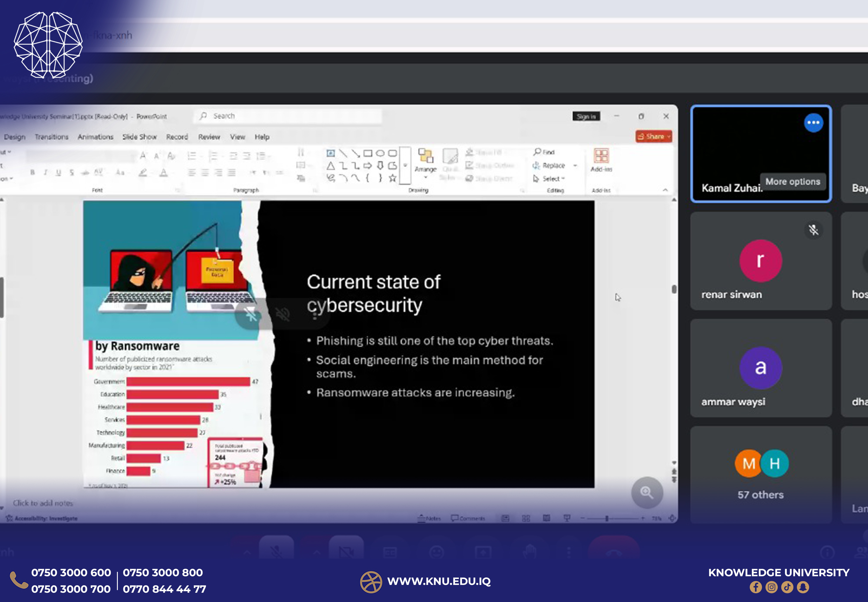Open three-dot options on Kamal Zuhair tile
This screenshot has height=602, width=868.
pyautogui.click(x=813, y=123)
